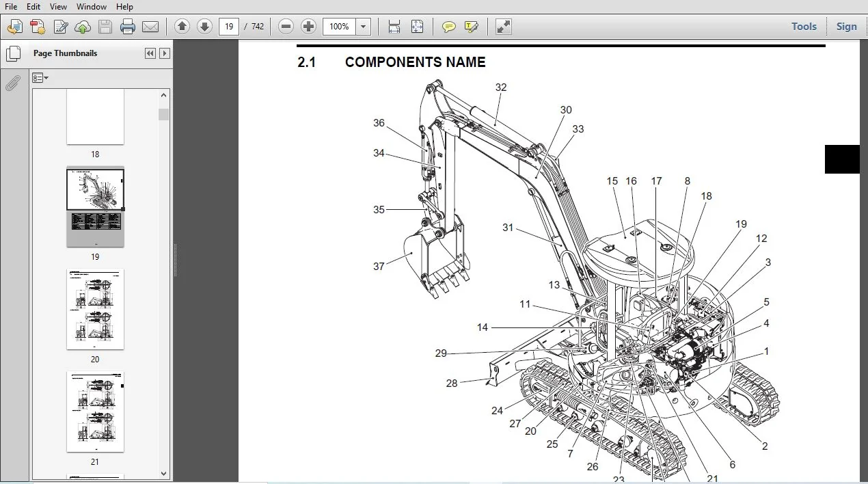
Task: Click diagram callout number 36
Action: 379,123
